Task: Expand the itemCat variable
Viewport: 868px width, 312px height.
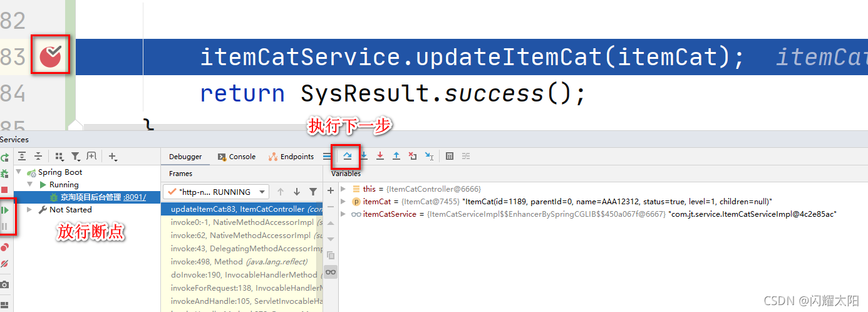Action: 343,201
